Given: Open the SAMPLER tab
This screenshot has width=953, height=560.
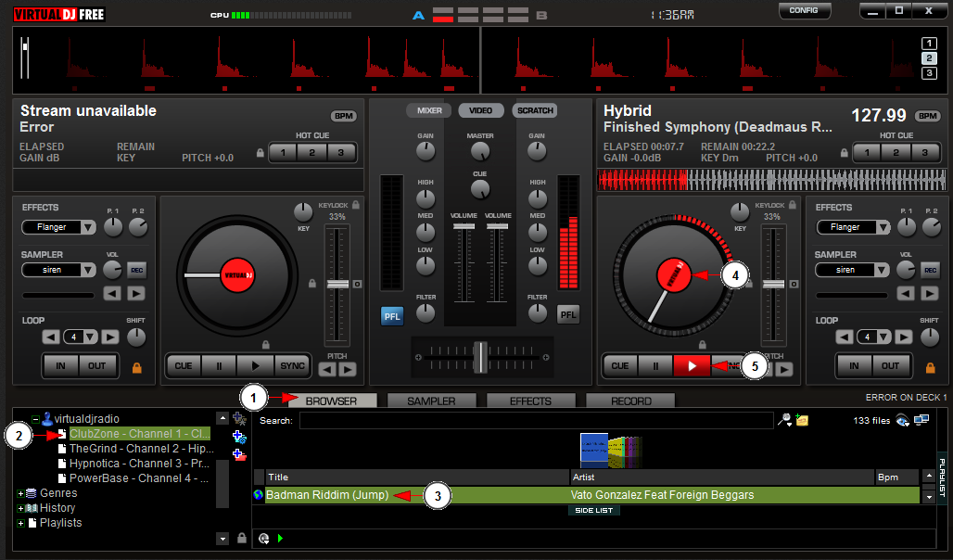Looking at the screenshot, I should click(431, 401).
